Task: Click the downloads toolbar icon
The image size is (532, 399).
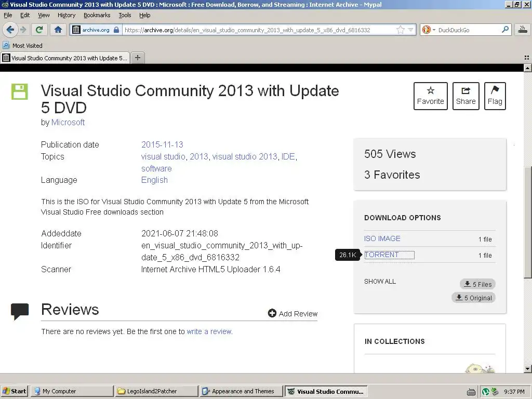Action: coord(523,30)
